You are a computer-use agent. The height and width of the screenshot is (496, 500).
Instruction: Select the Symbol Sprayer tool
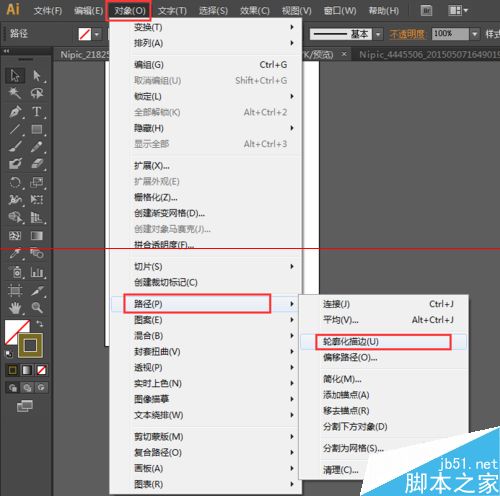click(15, 272)
